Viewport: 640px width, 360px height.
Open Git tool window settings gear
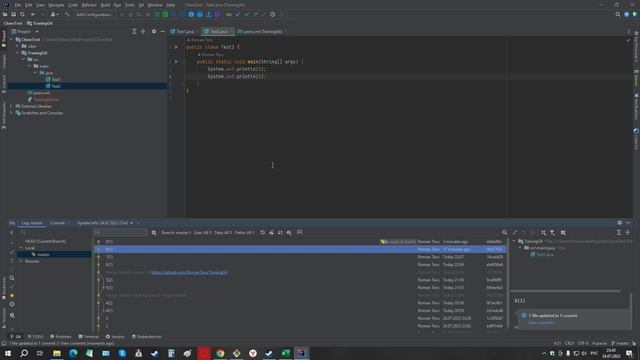point(620,223)
